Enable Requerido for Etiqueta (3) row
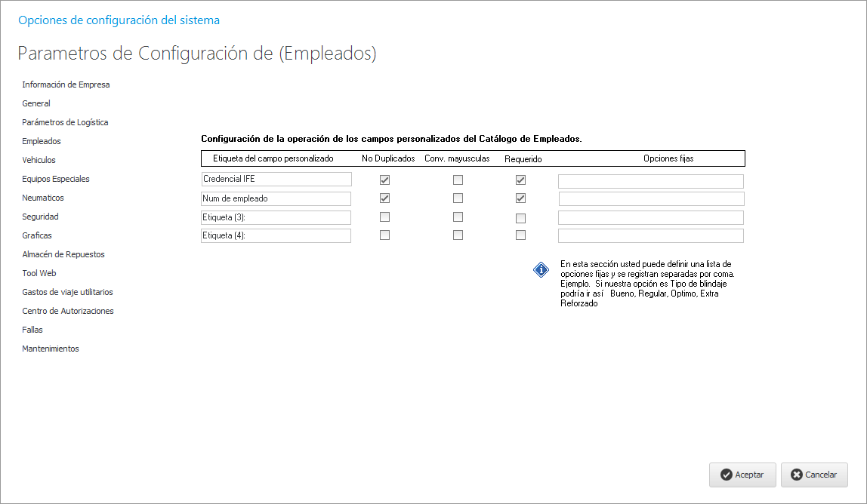The image size is (867, 504). pyautogui.click(x=520, y=218)
